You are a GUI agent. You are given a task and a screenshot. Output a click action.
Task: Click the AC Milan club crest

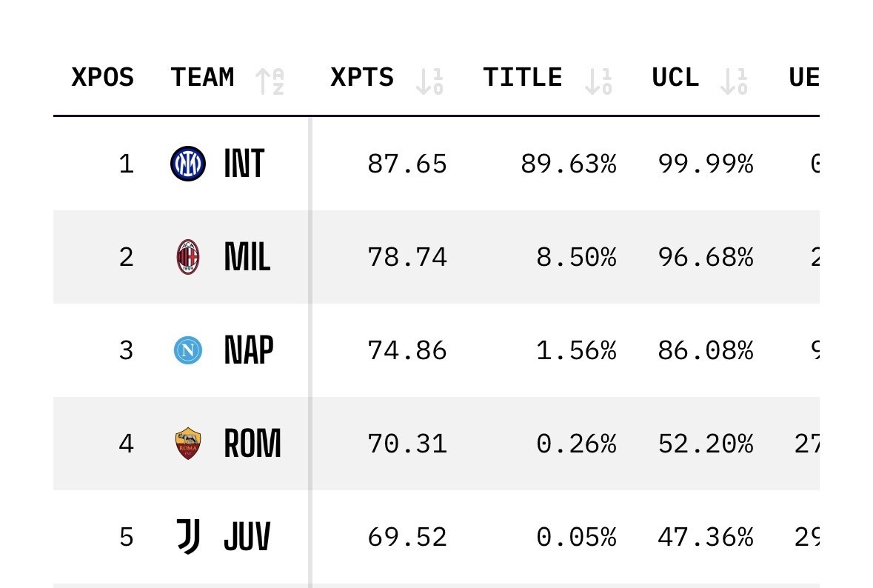click(x=188, y=257)
